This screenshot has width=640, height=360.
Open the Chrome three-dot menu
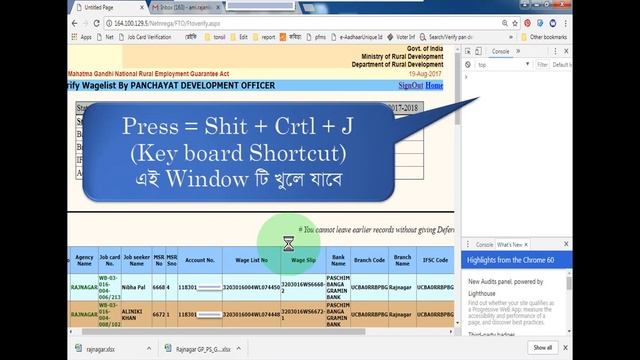click(x=566, y=24)
